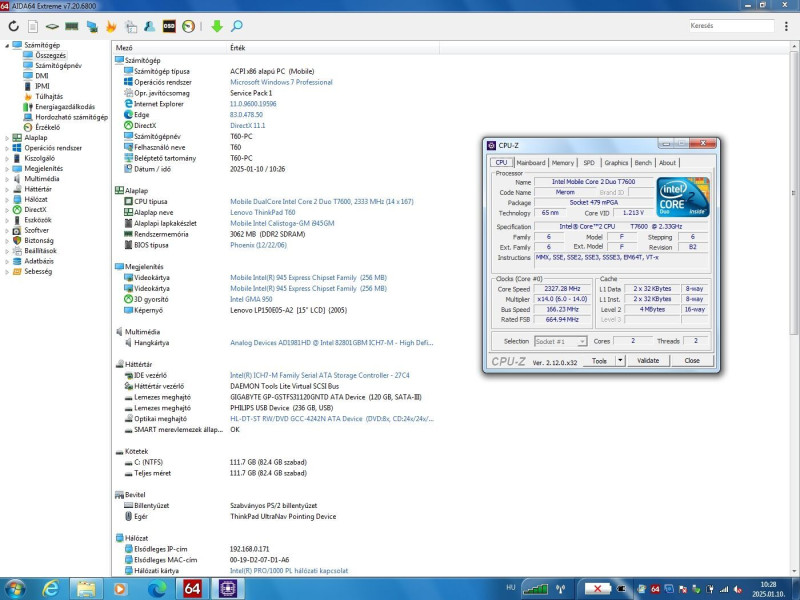Click the Microsoft Windows 7 Professional link
Screen dimensions: 800x600
coord(281,82)
